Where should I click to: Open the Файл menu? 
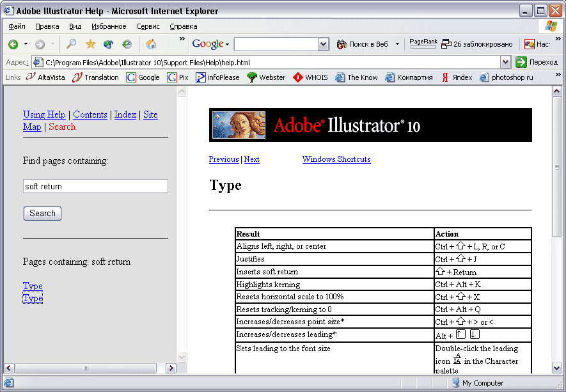[x=17, y=26]
